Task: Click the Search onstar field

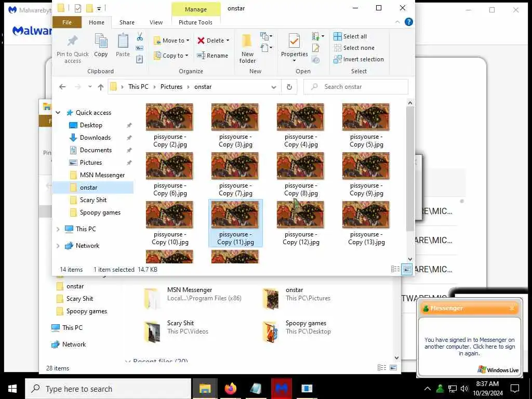Action: [355, 87]
